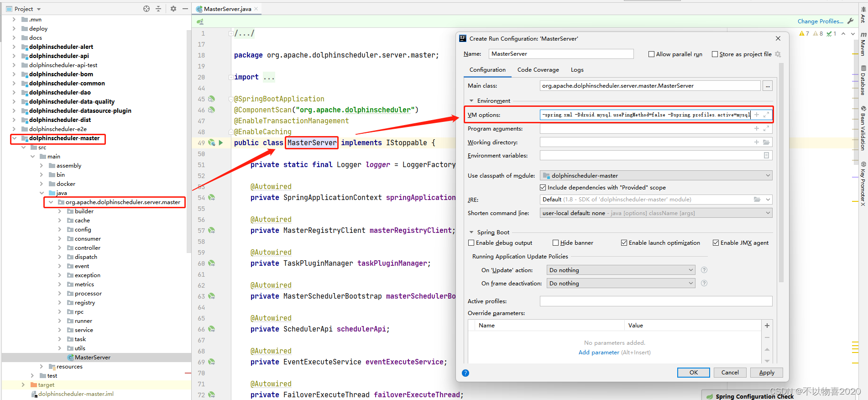Viewport: 868px width, 400px height.
Task: Click Change Profiles wrench icon
Action: tap(850, 21)
